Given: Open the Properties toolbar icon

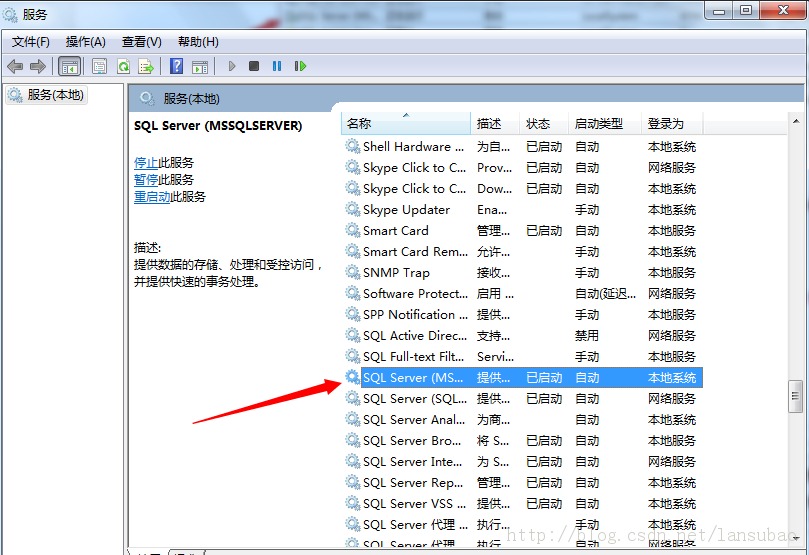Looking at the screenshot, I should click(99, 66).
